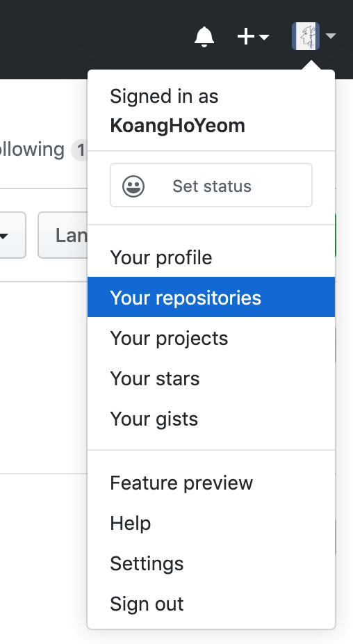Open the Set status button
Screen dimensions: 353x644
(x=211, y=185)
